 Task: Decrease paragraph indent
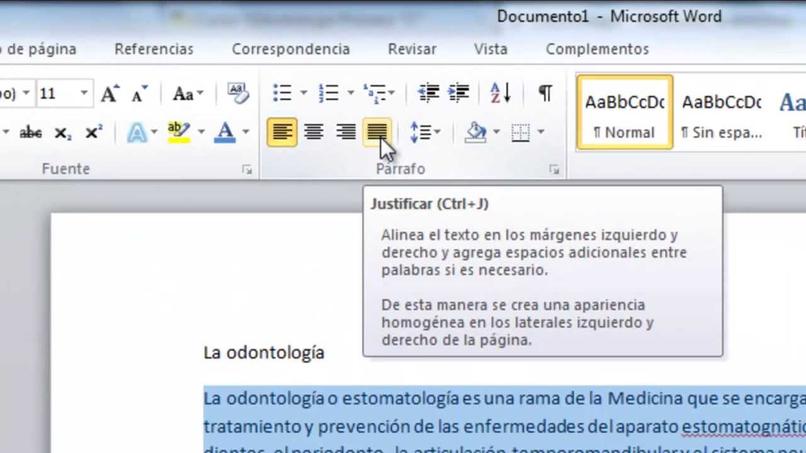428,93
